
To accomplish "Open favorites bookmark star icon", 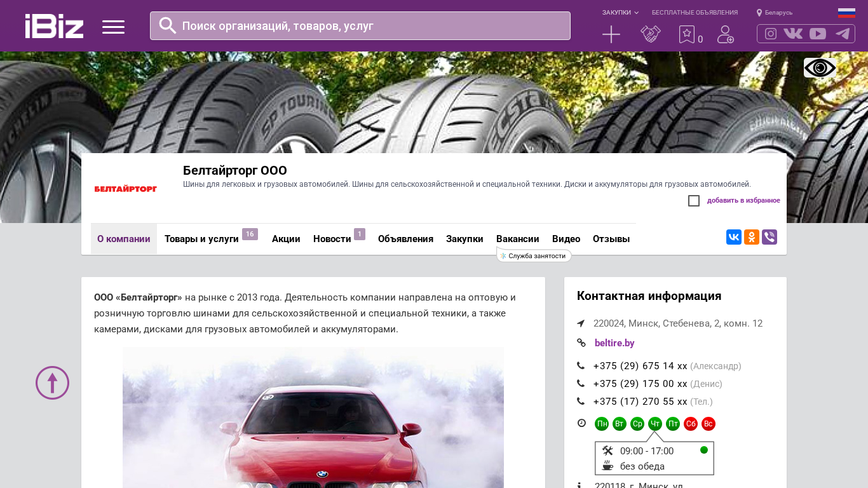I will pos(687,34).
